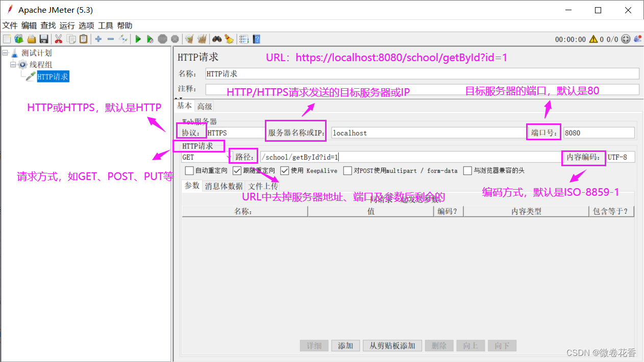Click the New test plan icon
Image resolution: width=644 pixels, height=362 pixels.
pos(7,39)
